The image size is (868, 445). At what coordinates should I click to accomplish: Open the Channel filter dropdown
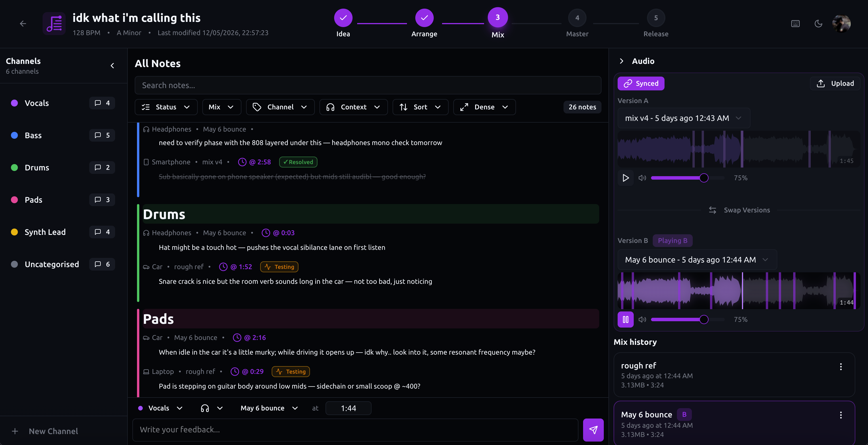point(280,107)
